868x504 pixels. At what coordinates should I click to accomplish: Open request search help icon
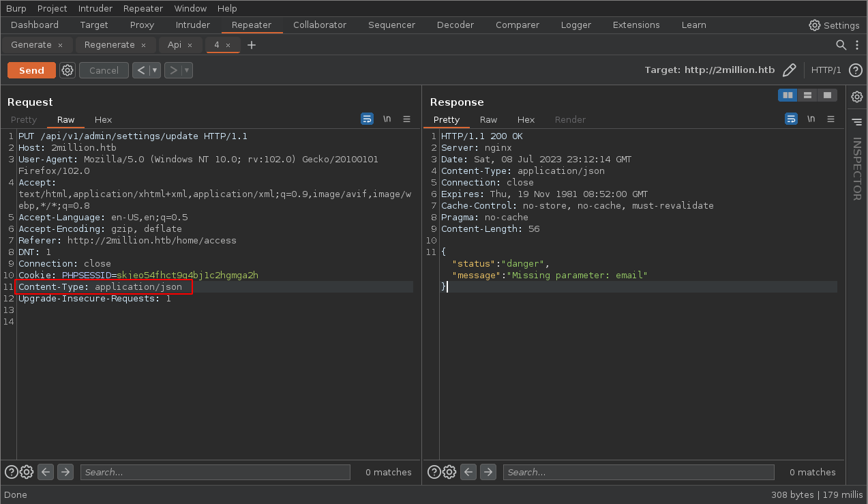pos(11,472)
